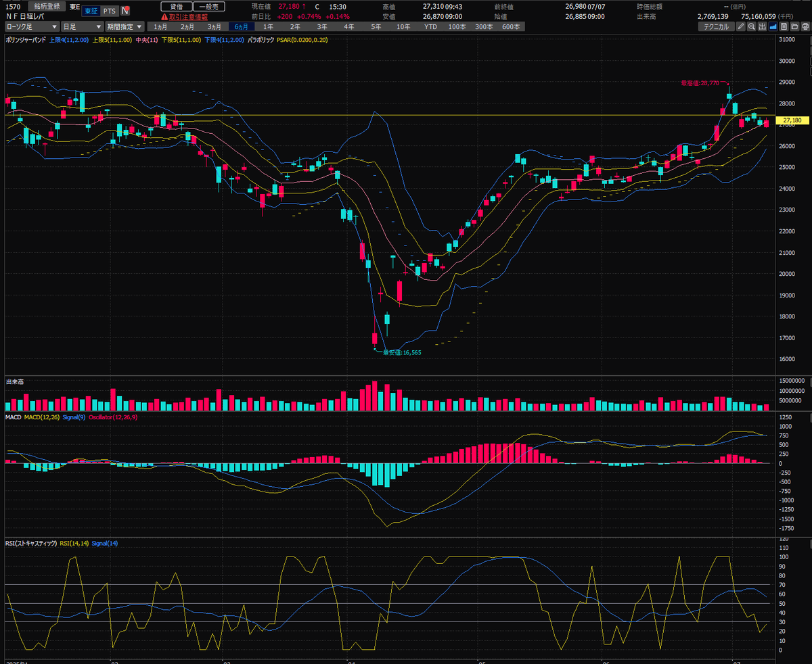Select the 3ヵ月 period tab
This screenshot has height=664, width=812.
click(x=215, y=26)
